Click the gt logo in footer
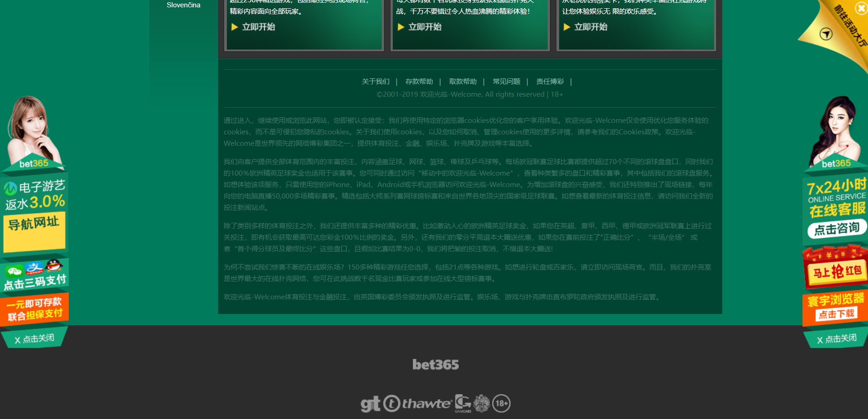Viewport: 868px width, 419px height. (370, 404)
